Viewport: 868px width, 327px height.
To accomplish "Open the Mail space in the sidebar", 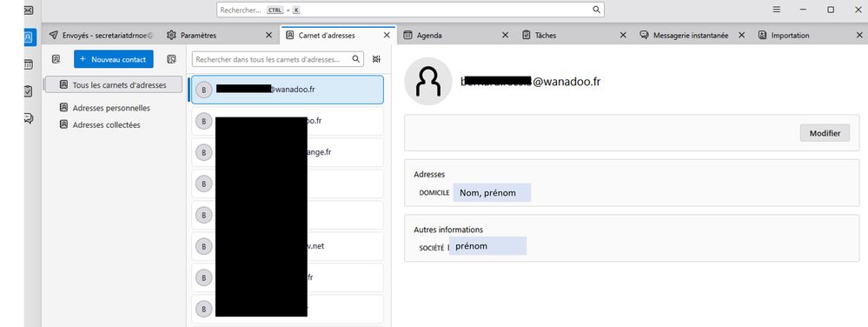I will coord(28,10).
